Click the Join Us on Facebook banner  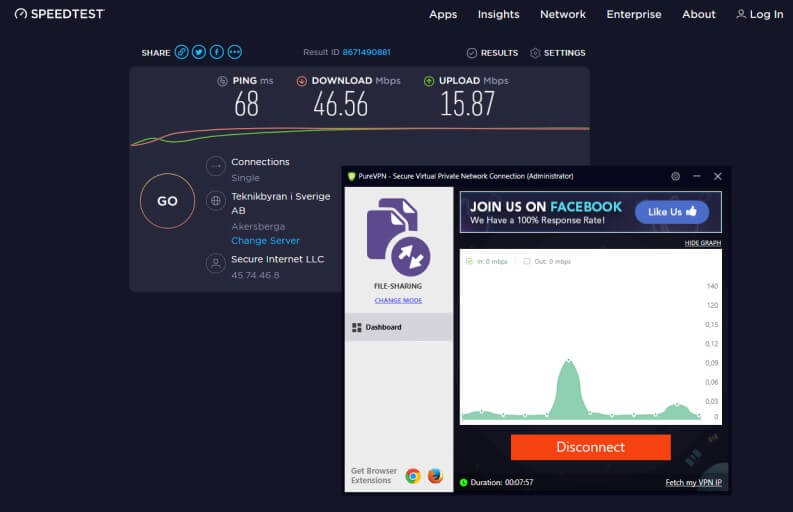tap(591, 212)
